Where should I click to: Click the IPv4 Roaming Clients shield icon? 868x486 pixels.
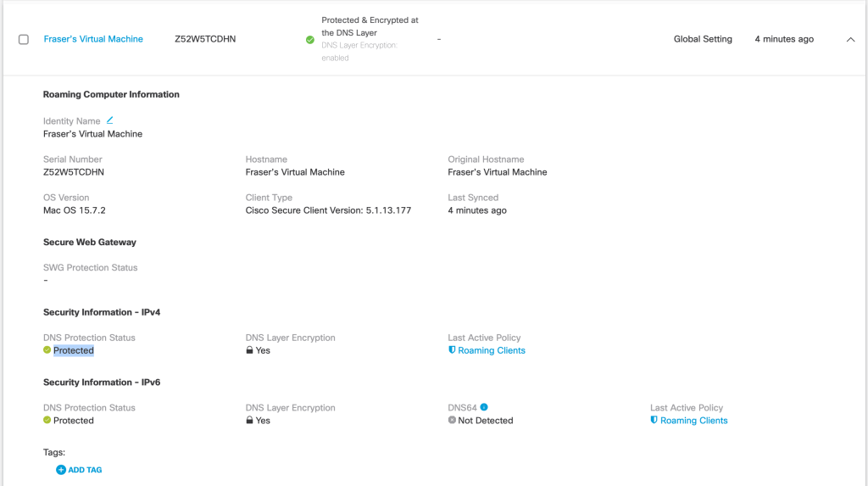(452, 350)
